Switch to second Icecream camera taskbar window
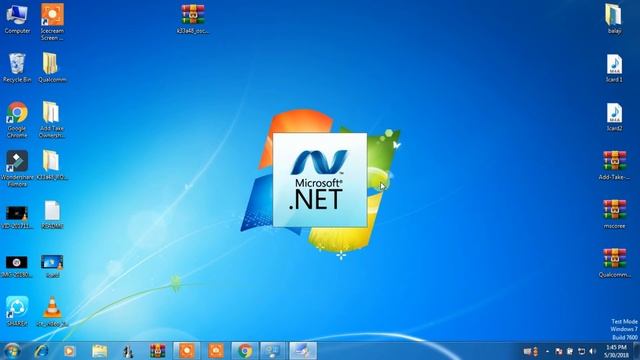This screenshot has width=640, height=360. coord(216,351)
